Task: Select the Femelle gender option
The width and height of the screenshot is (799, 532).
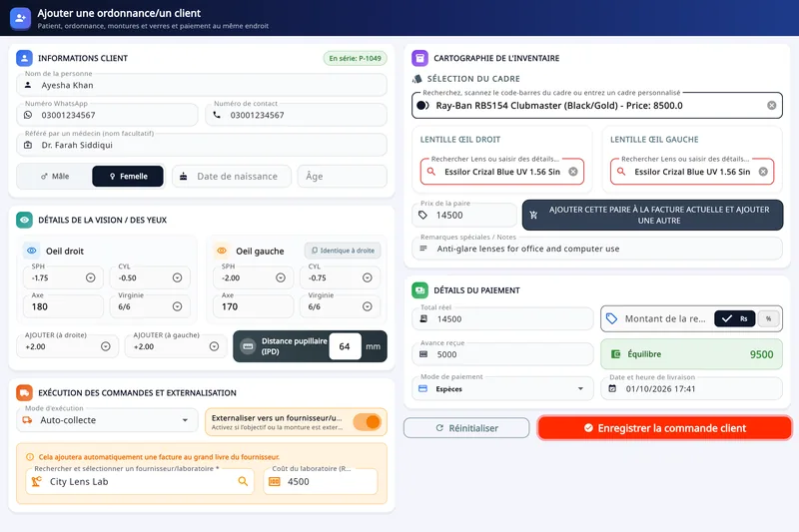Action: point(128,176)
